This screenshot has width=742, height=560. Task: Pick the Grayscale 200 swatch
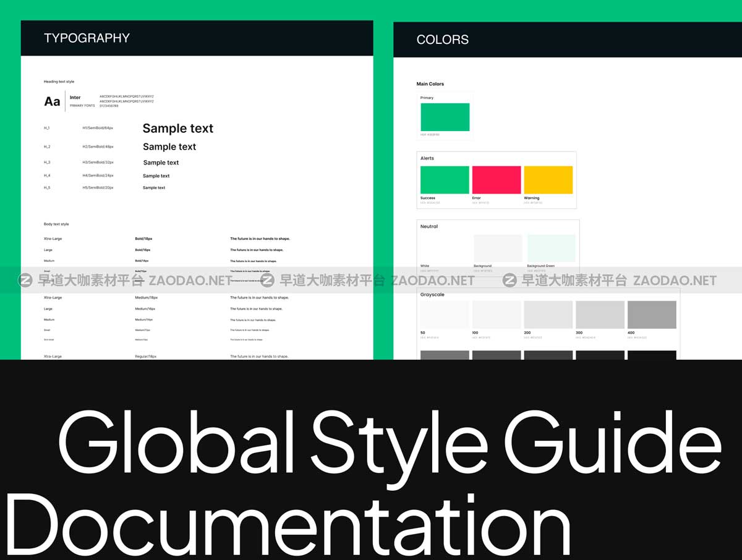[548, 315]
